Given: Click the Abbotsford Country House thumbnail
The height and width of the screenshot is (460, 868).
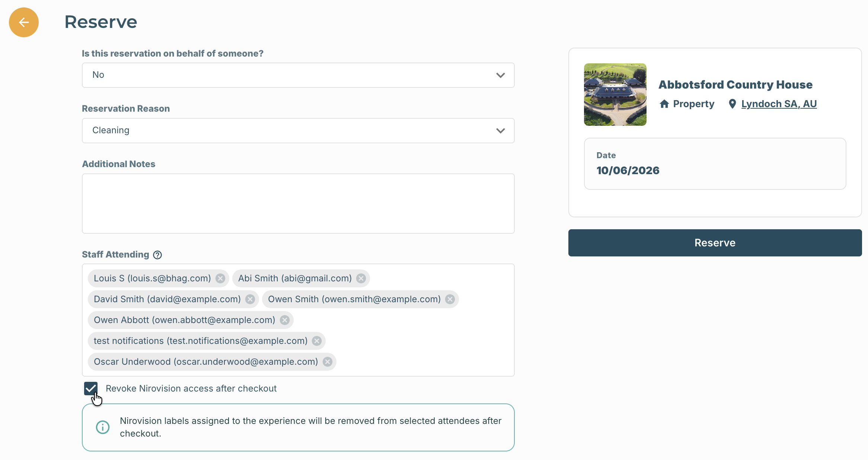Looking at the screenshot, I should pyautogui.click(x=615, y=95).
